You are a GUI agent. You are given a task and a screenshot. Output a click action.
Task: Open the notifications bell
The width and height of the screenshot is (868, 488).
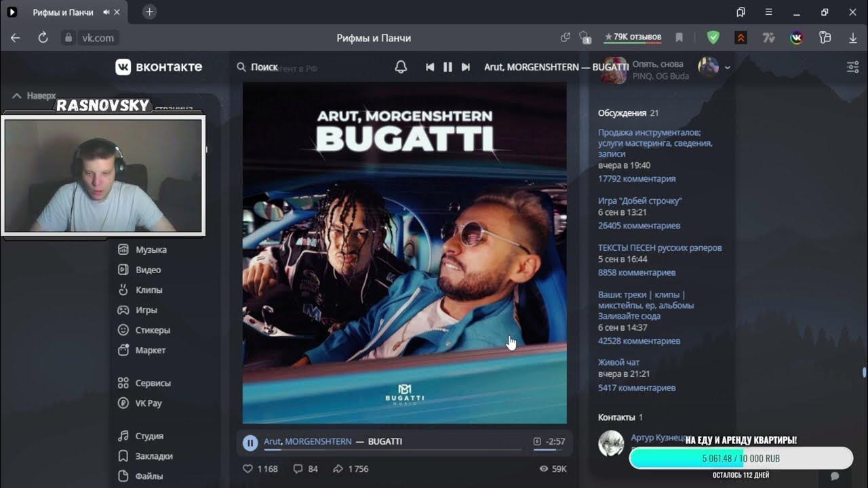click(401, 67)
